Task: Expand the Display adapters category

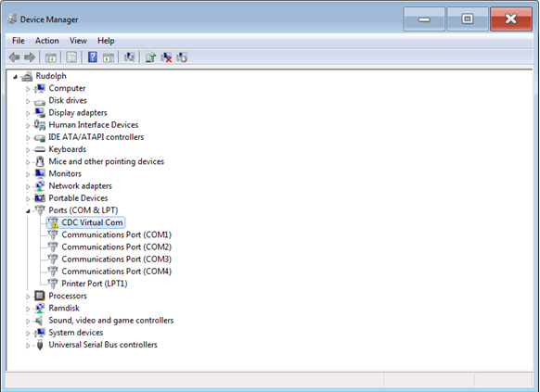Action: tap(28, 113)
